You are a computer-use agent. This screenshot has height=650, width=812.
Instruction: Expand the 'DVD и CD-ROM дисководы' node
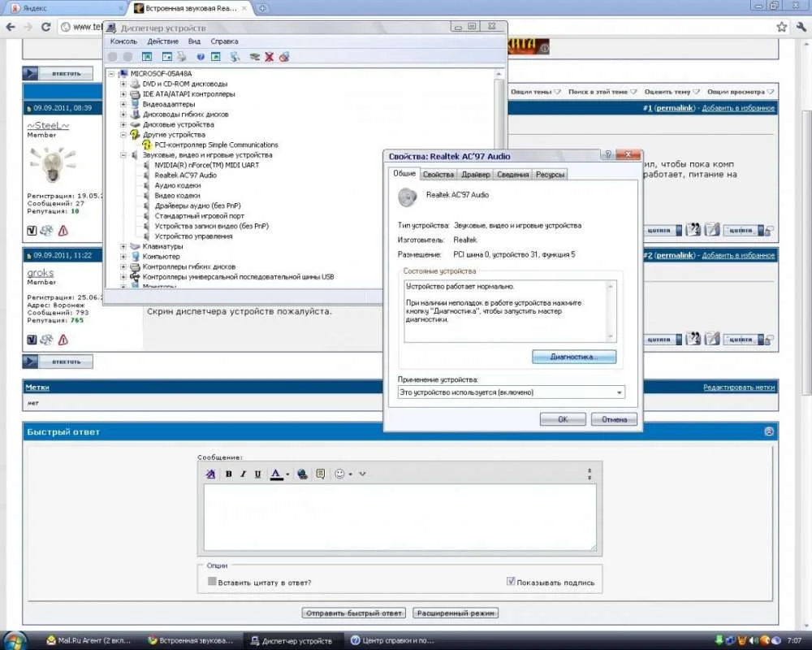coord(123,84)
